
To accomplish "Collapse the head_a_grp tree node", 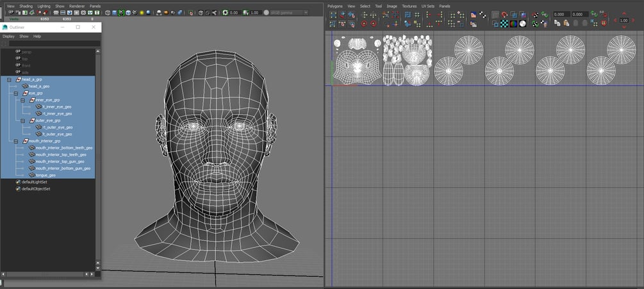I will pos(9,79).
